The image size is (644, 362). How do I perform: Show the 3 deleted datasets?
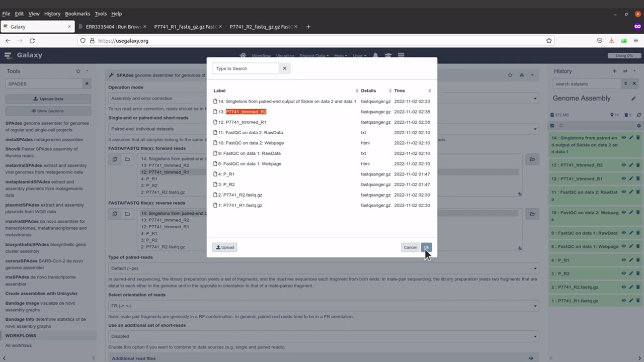click(x=627, y=115)
